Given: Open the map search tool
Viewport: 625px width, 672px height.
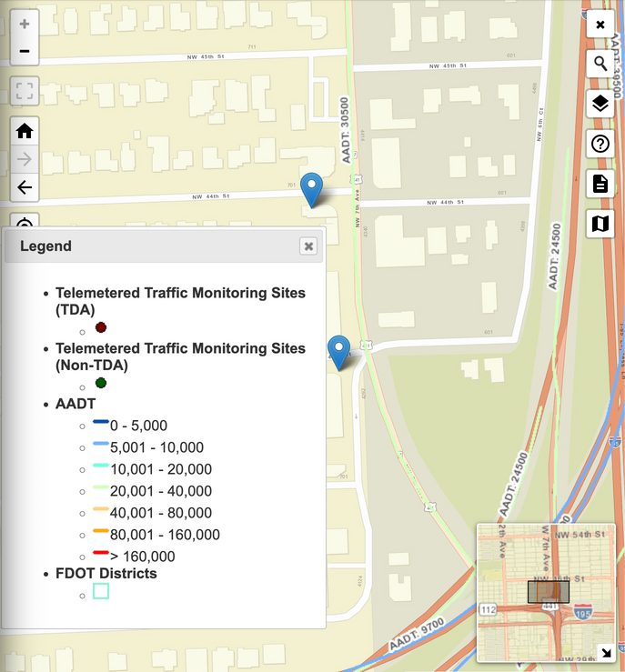Looking at the screenshot, I should pyautogui.click(x=600, y=64).
